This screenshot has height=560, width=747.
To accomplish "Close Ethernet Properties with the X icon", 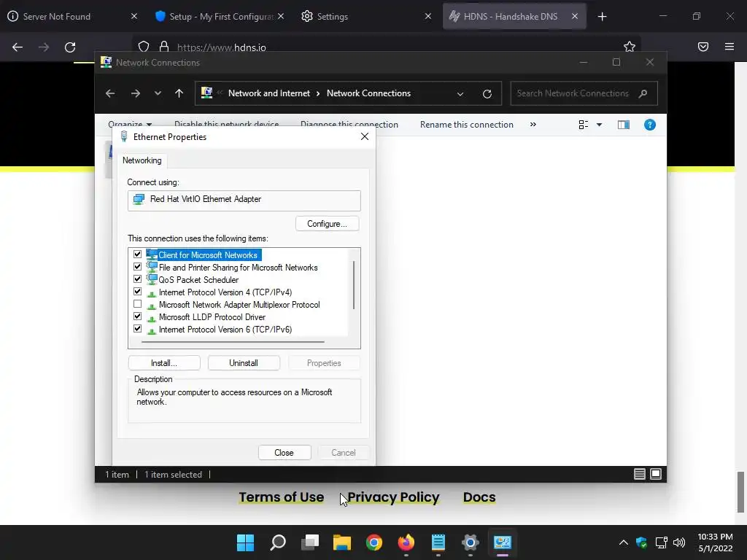I will [365, 136].
